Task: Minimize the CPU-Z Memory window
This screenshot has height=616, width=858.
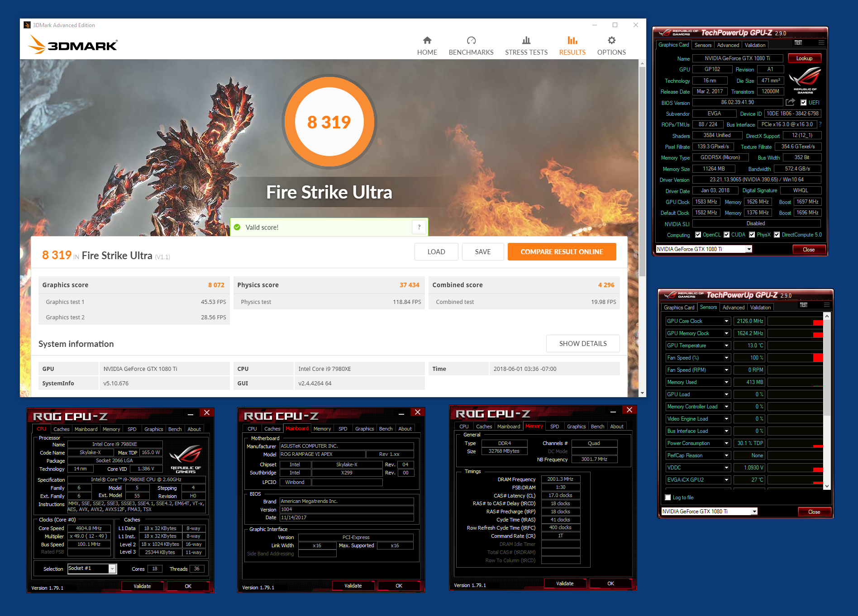Action: click(x=613, y=411)
